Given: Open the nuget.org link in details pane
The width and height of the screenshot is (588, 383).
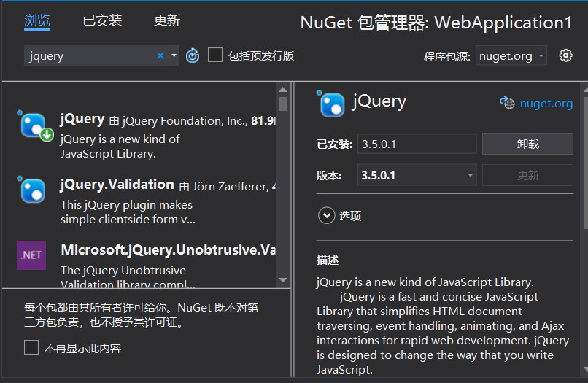Looking at the screenshot, I should pos(546,103).
